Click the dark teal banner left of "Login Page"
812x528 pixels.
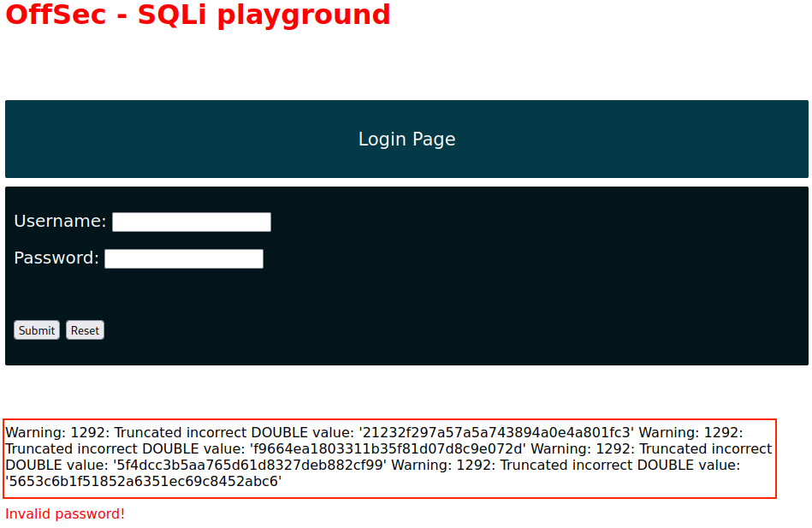171,139
